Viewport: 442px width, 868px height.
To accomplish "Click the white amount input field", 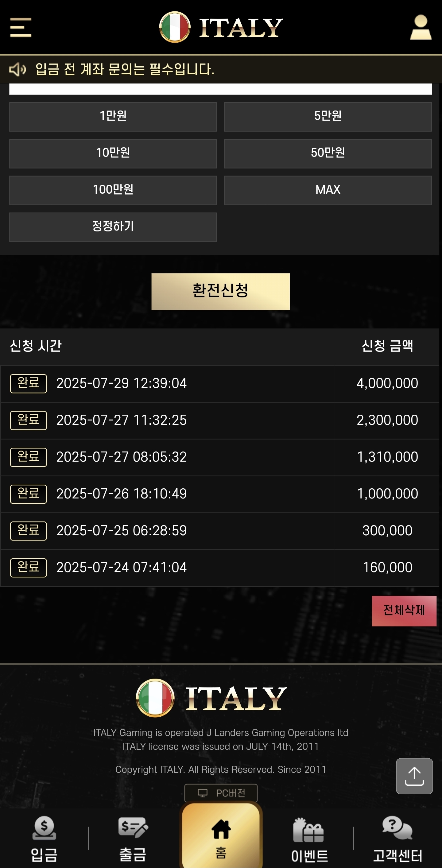I will (220, 89).
